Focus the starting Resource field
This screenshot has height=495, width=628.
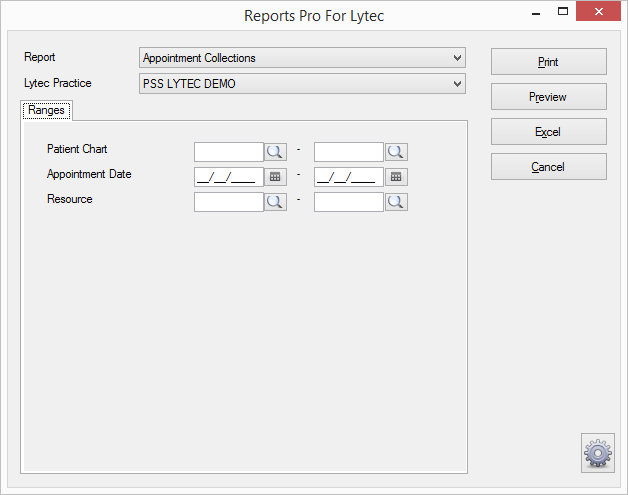click(229, 202)
